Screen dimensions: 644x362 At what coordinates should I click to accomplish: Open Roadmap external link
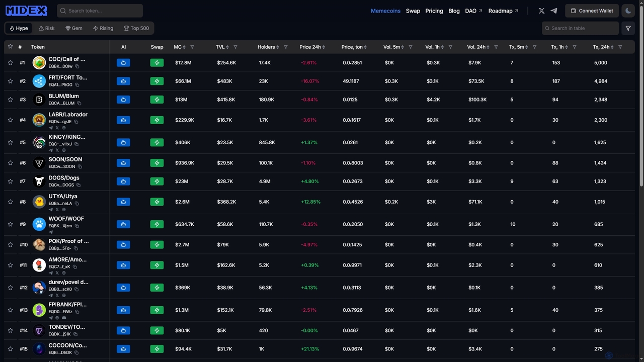pos(503,11)
